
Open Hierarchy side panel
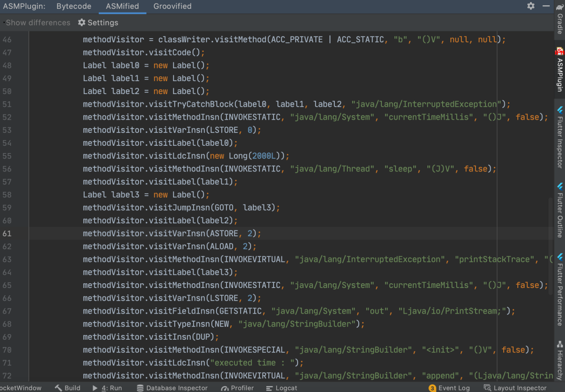click(x=560, y=361)
